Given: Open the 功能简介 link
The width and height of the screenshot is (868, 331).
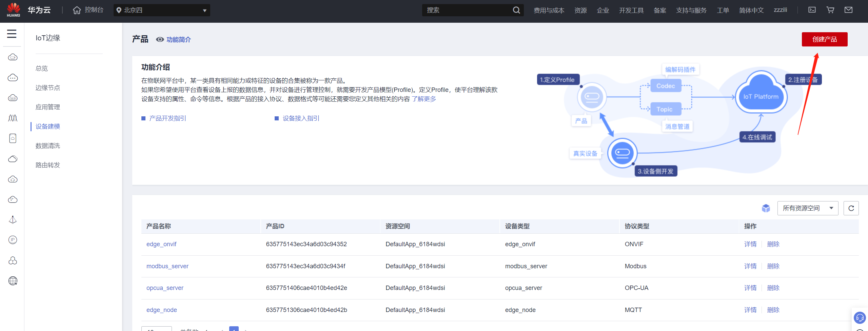Looking at the screenshot, I should [x=179, y=40].
